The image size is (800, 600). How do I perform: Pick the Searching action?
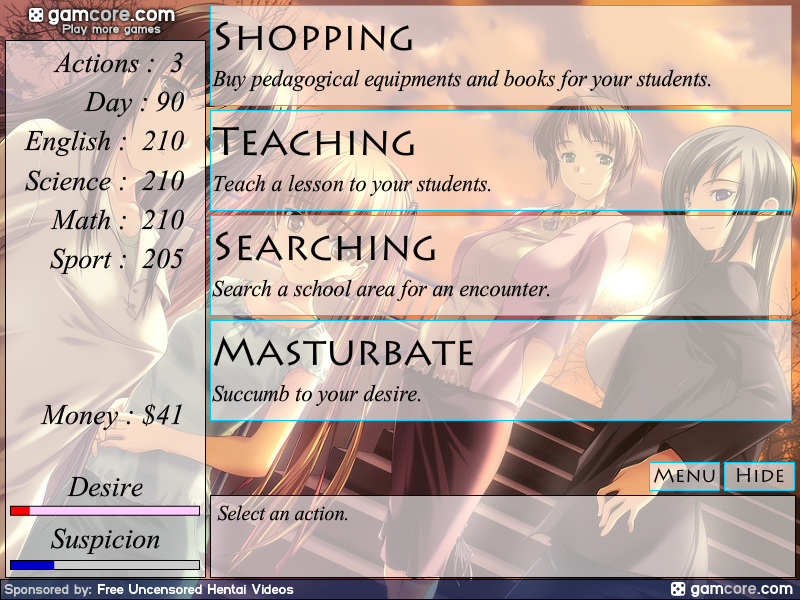tap(501, 266)
